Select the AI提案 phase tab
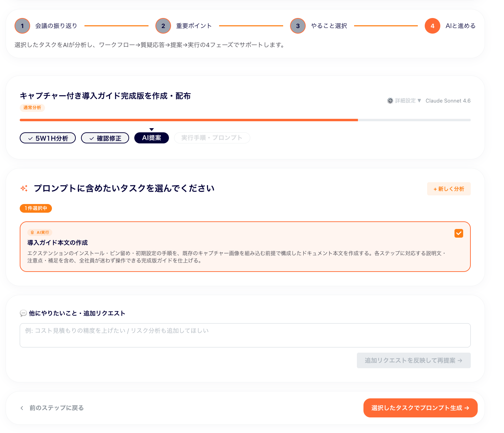 pos(152,138)
